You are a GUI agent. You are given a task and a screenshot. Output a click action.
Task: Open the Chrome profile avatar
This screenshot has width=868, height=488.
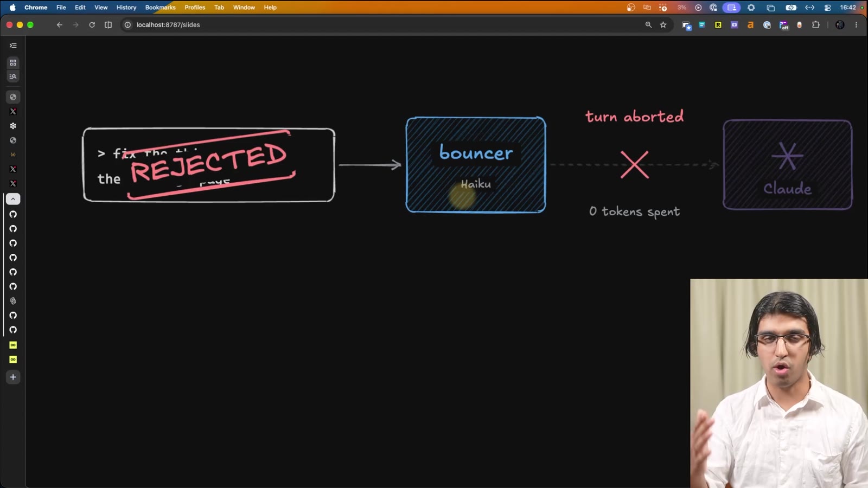coord(840,25)
